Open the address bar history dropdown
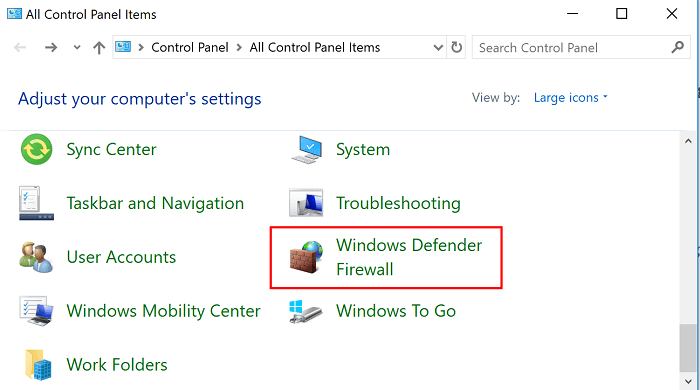The height and width of the screenshot is (390, 700). coord(438,47)
